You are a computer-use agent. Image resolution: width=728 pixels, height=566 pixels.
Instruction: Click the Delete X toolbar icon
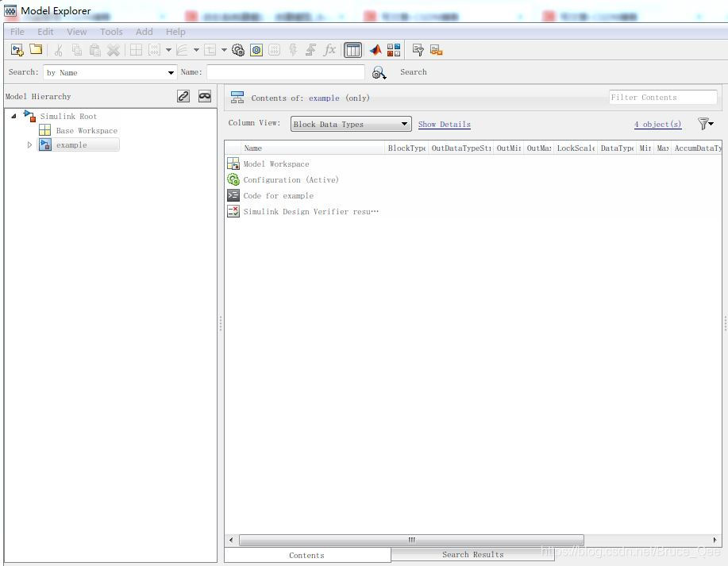pyautogui.click(x=114, y=50)
